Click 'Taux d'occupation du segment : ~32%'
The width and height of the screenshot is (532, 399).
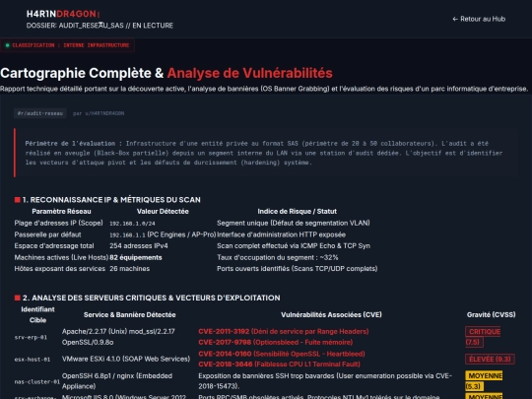click(x=278, y=257)
